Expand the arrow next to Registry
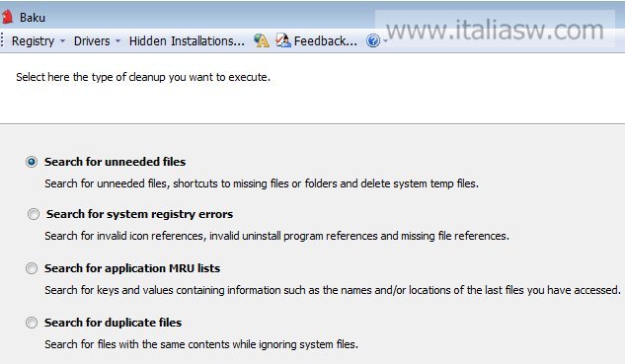The image size is (625, 364). pos(62,41)
